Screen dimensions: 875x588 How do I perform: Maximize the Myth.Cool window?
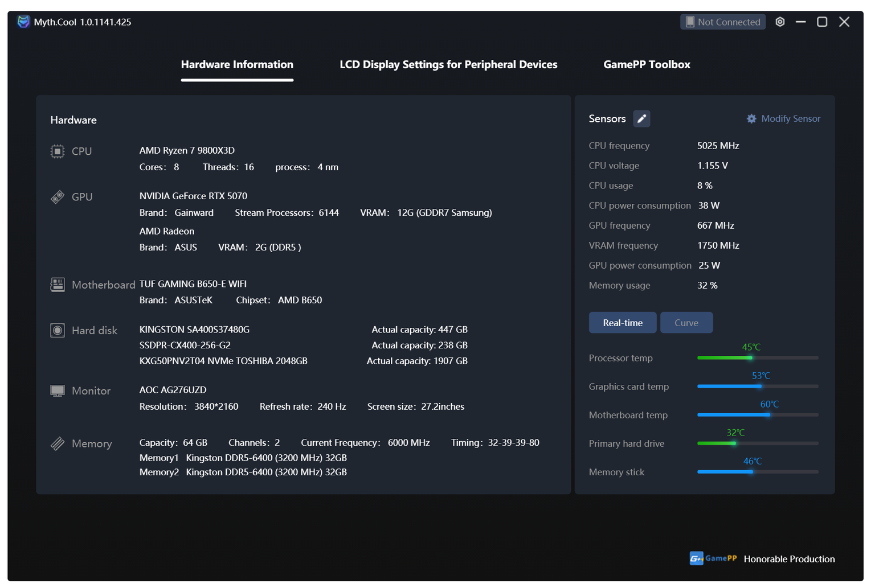click(x=822, y=22)
